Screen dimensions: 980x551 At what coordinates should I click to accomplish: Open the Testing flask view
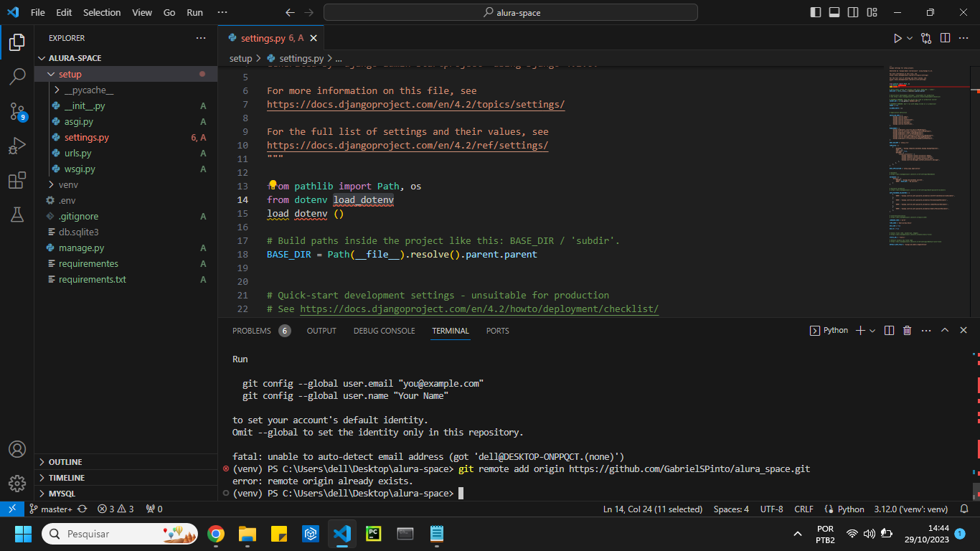click(x=17, y=215)
